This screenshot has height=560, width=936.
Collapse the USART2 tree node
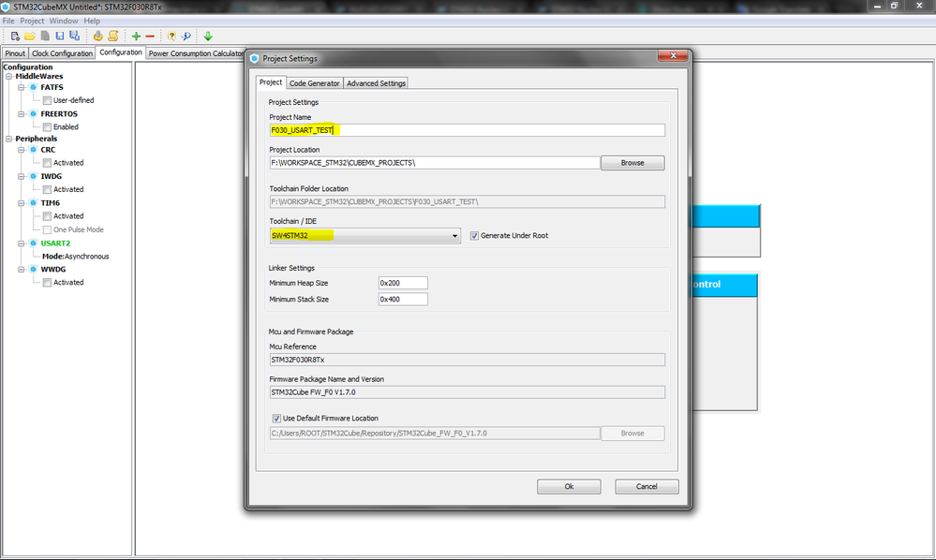[x=21, y=243]
